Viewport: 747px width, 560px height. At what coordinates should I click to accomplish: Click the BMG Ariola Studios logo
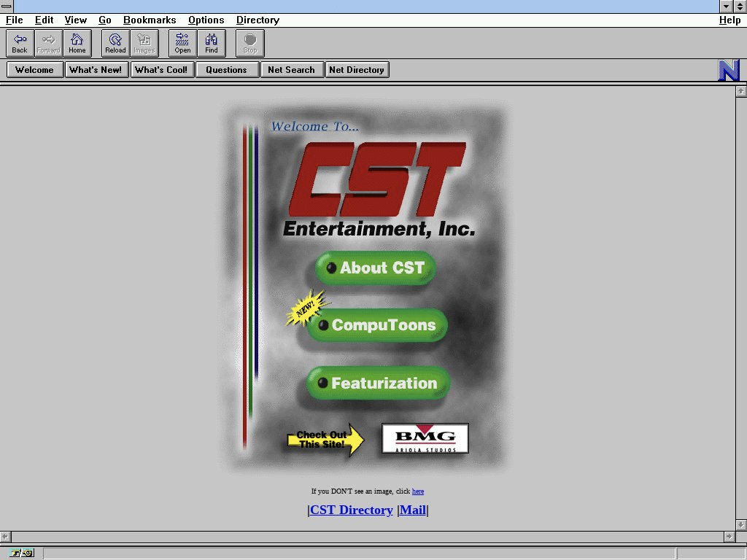[x=425, y=438]
